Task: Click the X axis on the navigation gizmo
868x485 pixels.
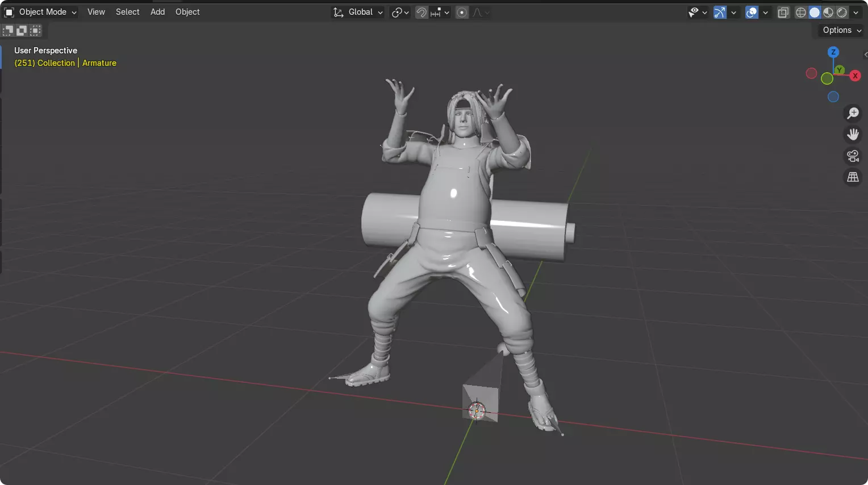Action: (855, 76)
